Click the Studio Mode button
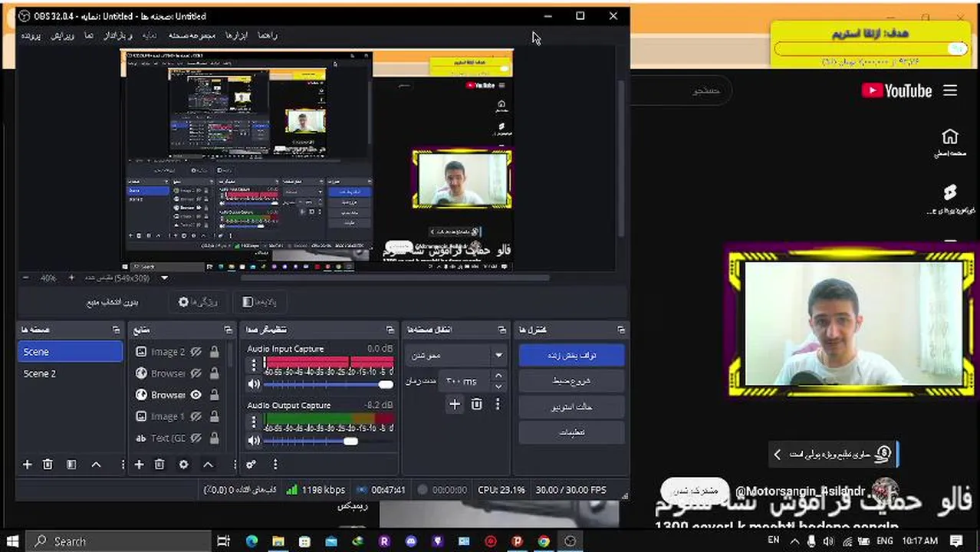This screenshot has width=980, height=552. [571, 407]
